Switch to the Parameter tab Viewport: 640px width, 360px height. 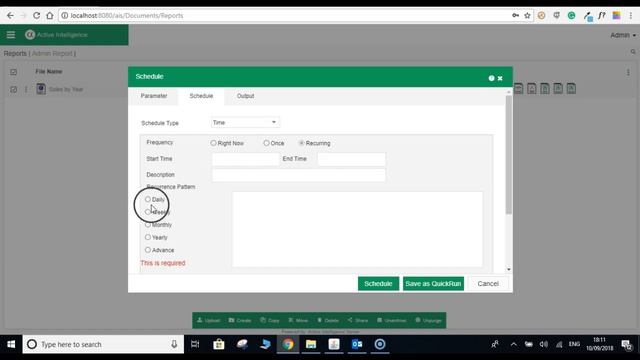154,96
